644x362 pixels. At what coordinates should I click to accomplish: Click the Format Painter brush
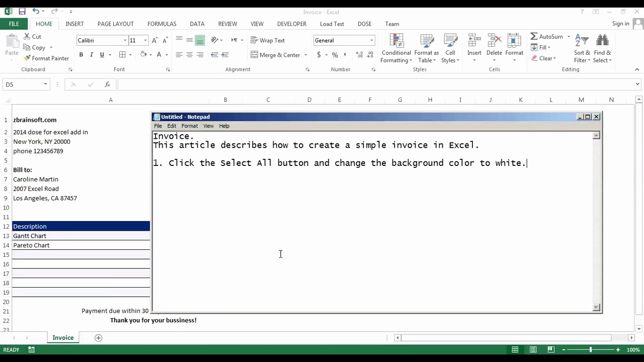tap(27, 58)
